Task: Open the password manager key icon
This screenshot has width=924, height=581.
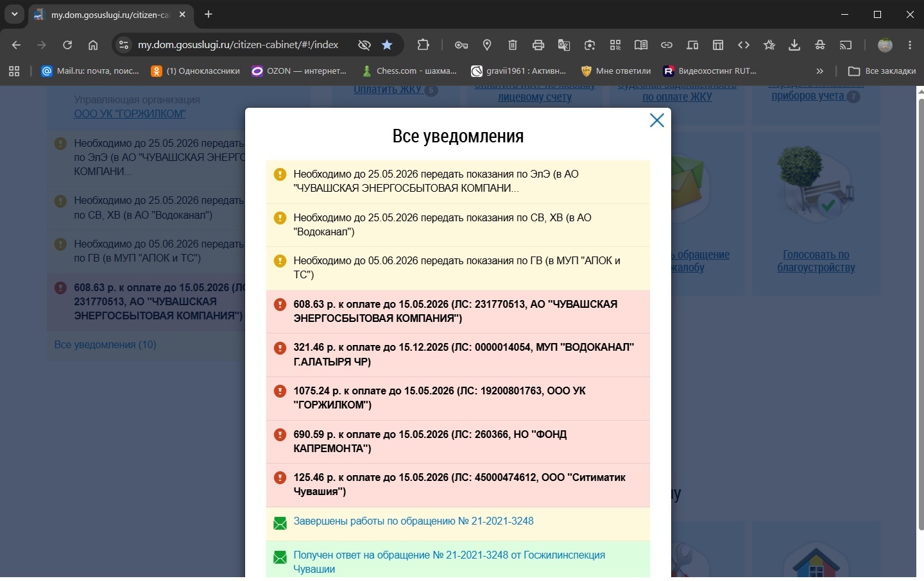Action: (461, 45)
